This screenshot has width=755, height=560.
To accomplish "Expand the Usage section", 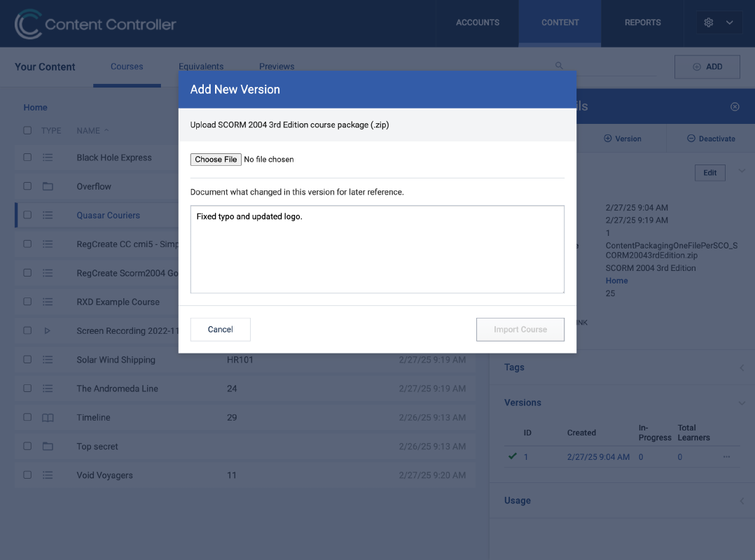I will click(x=742, y=500).
